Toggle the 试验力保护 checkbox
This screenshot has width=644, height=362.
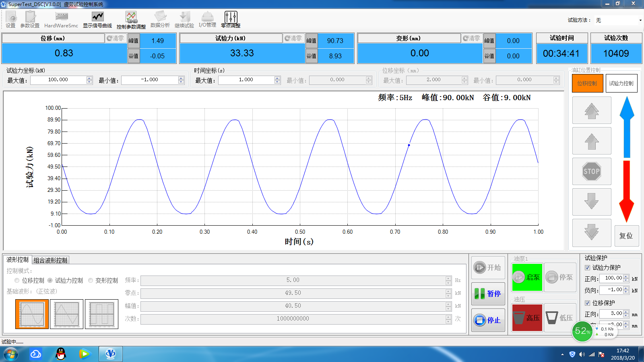coord(588,267)
